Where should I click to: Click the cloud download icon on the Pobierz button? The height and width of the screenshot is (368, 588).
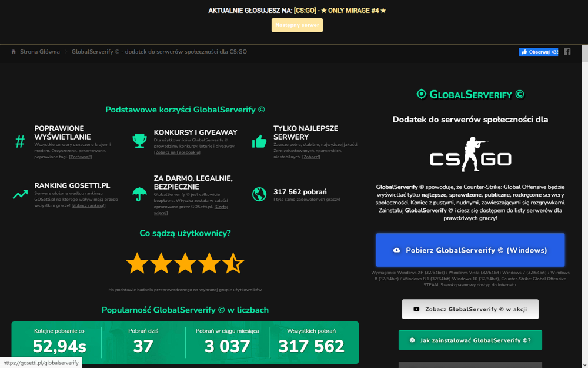point(396,250)
